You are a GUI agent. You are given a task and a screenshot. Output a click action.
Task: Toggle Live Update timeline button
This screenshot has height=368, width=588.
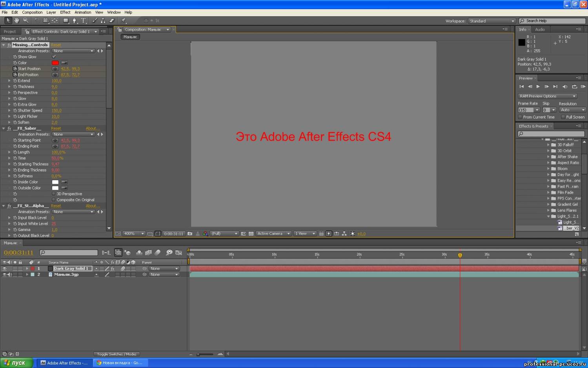pos(118,253)
